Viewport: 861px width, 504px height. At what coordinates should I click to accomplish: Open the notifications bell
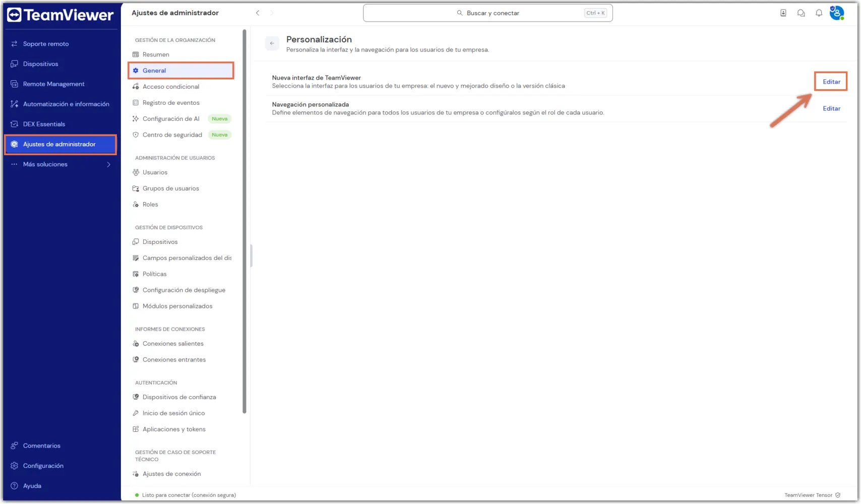tap(819, 13)
